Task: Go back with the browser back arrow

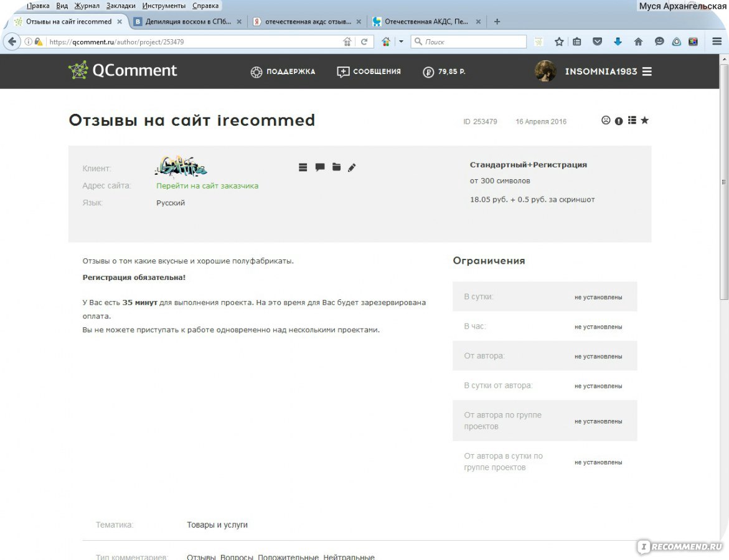Action: click(12, 41)
